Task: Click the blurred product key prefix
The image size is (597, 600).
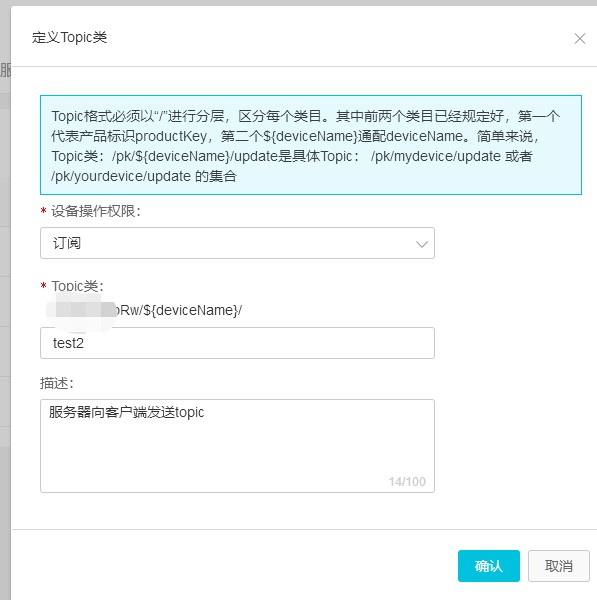Action: click(81, 310)
